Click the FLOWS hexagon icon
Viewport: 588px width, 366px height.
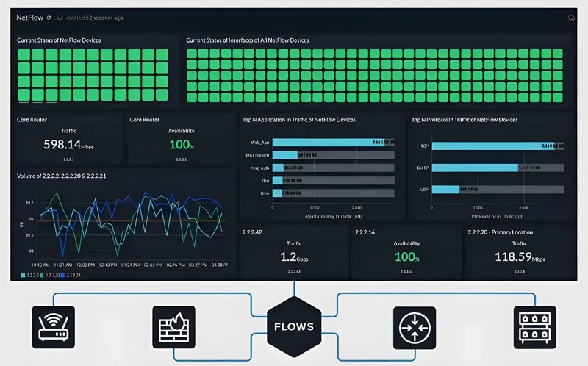(x=294, y=326)
